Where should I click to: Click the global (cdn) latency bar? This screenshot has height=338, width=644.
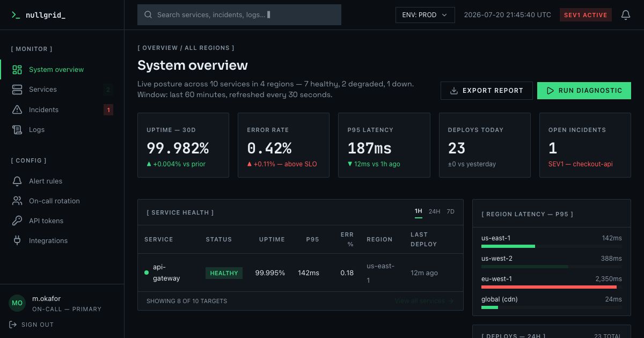(x=552, y=307)
